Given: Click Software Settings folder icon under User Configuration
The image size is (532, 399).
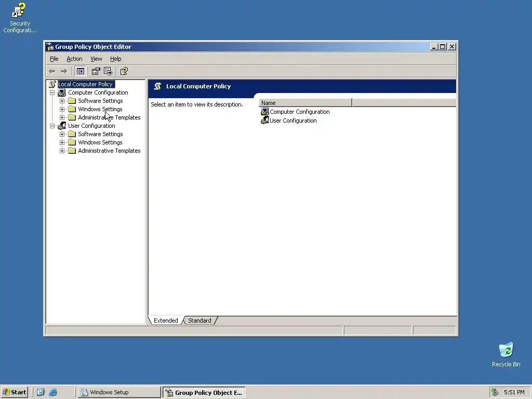Looking at the screenshot, I should tap(72, 134).
